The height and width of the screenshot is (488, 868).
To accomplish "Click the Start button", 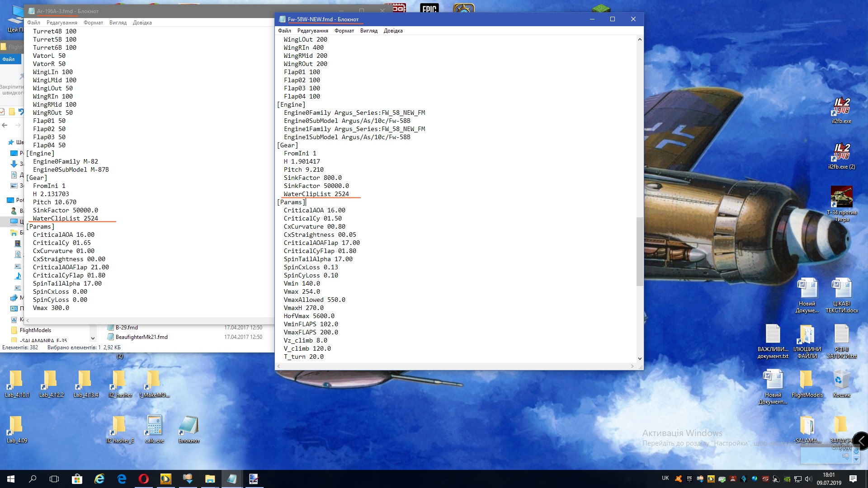I will [11, 479].
